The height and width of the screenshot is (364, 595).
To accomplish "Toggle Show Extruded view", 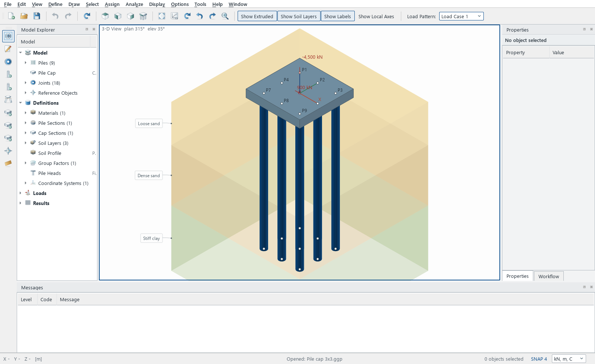I will (257, 16).
